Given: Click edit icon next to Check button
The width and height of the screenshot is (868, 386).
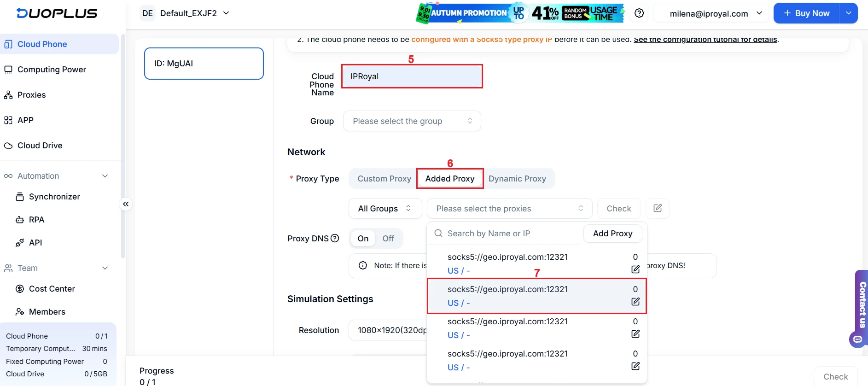Looking at the screenshot, I should click(658, 208).
